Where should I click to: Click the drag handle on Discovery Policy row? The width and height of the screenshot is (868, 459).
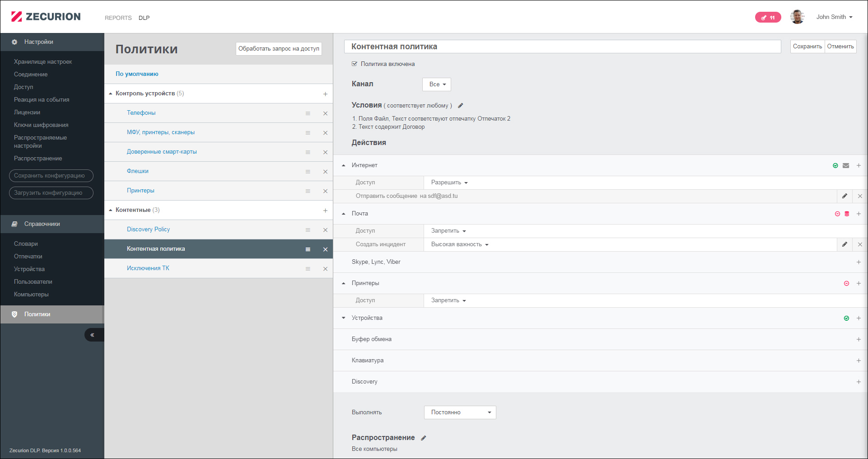(308, 230)
